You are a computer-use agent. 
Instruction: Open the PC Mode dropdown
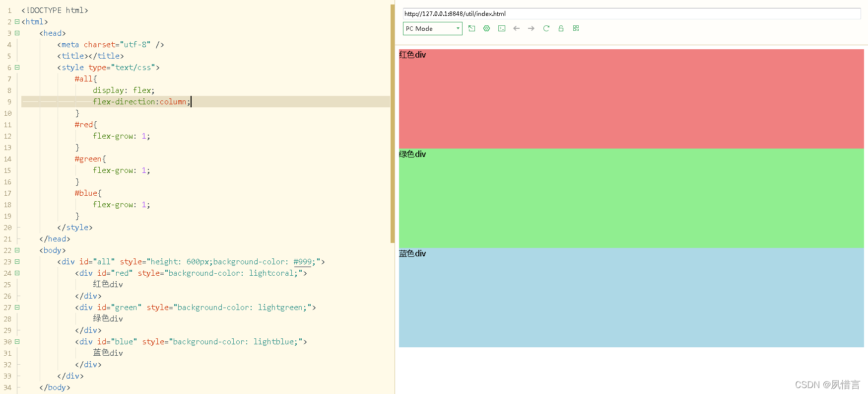[x=432, y=28]
